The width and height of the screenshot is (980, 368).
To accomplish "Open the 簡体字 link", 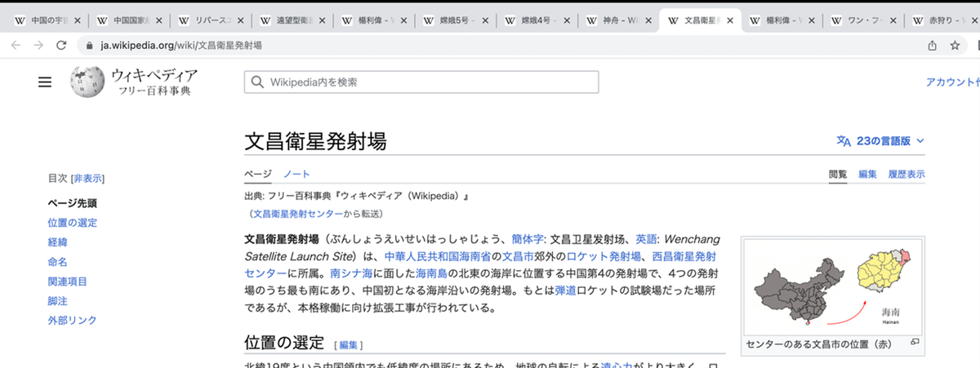I will 527,239.
